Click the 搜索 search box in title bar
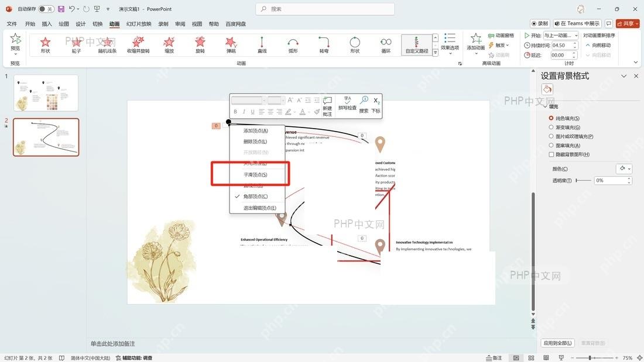The width and height of the screenshot is (644, 362). pyautogui.click(x=325, y=9)
